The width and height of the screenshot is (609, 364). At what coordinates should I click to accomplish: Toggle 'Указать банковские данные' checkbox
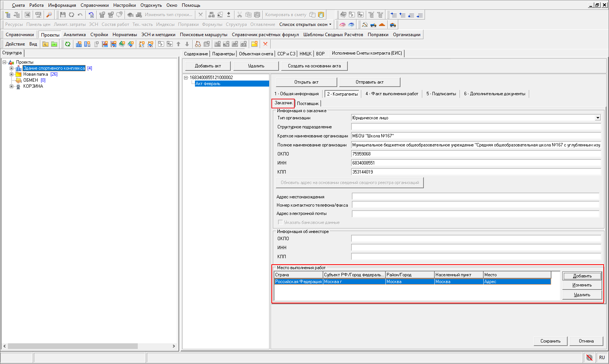[280, 222]
